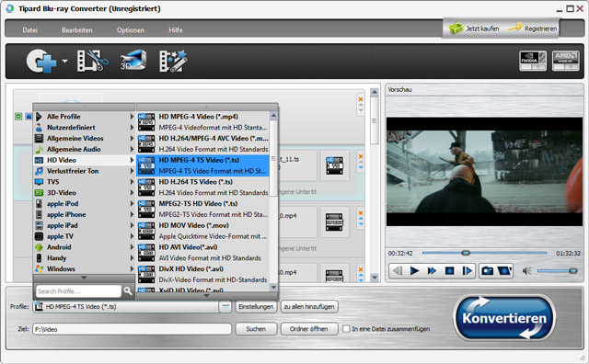Choose HD MOV Video (*.mov) format
Screen dimensions: 589x364
(202, 231)
